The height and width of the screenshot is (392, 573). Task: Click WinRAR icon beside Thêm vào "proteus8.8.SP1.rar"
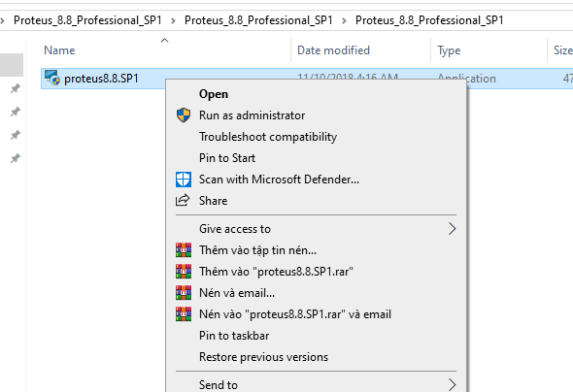184,271
